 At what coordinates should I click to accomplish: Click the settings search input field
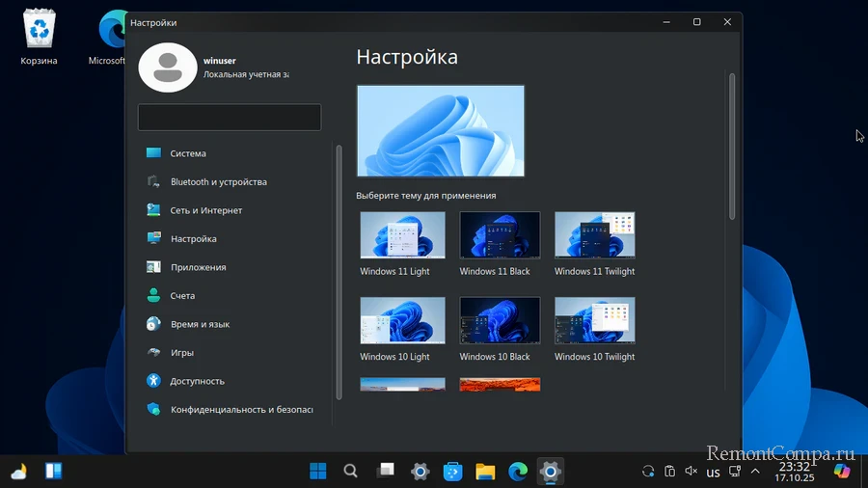[230, 118]
